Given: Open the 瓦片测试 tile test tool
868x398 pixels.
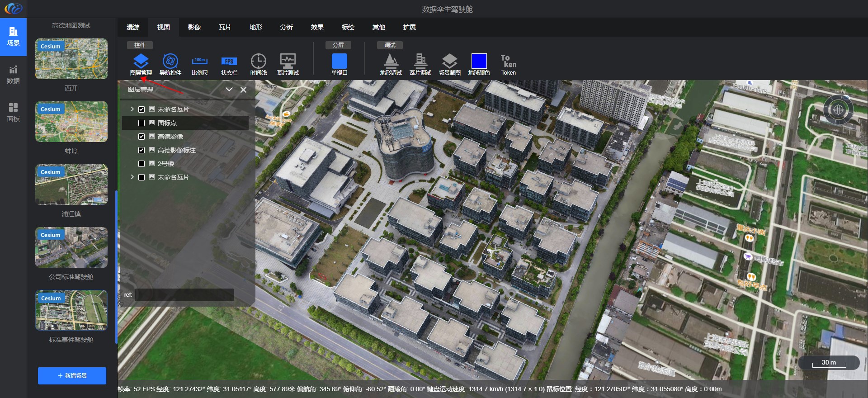Looking at the screenshot, I should [288, 62].
